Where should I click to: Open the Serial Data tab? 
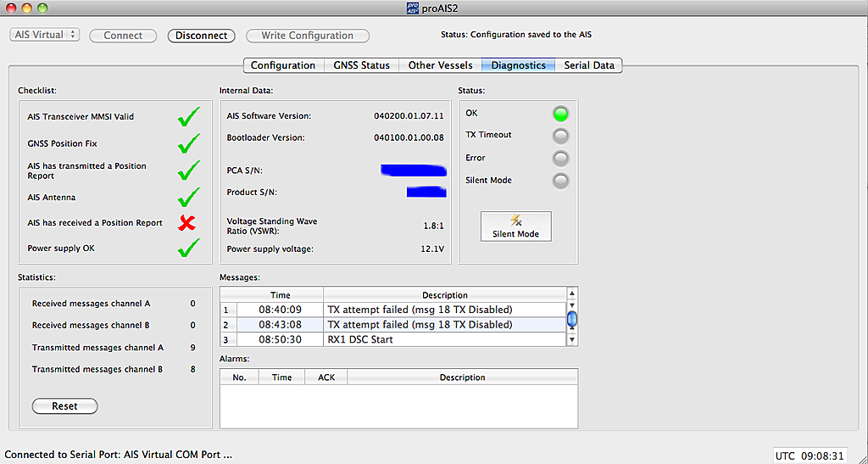tap(589, 65)
